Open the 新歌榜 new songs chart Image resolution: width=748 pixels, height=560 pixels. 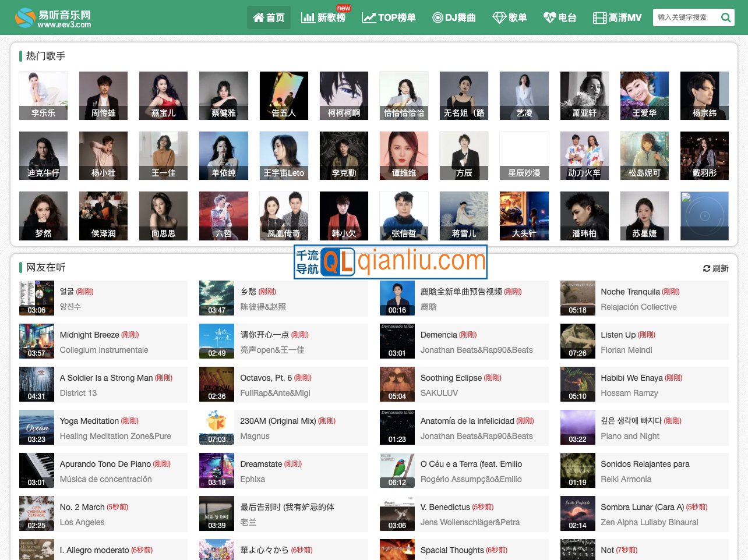coord(323,17)
